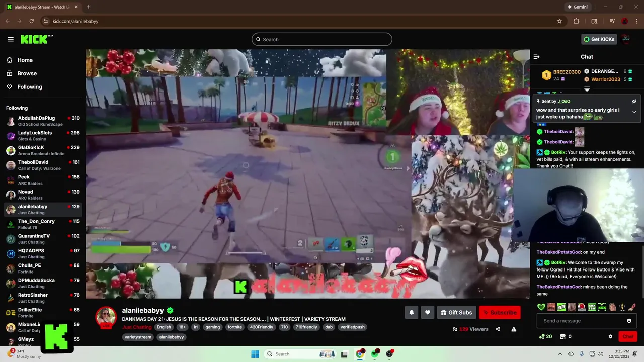The image size is (644, 362).
Task: Insert the HYPE emote
Action: pos(561,307)
